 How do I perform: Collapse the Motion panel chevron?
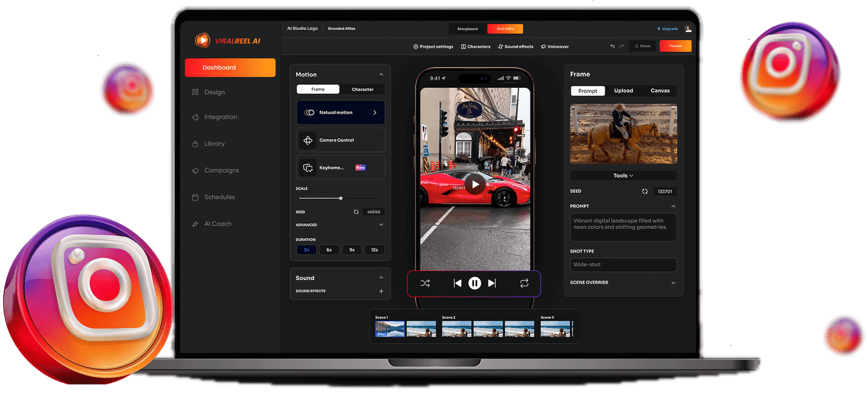coord(381,75)
